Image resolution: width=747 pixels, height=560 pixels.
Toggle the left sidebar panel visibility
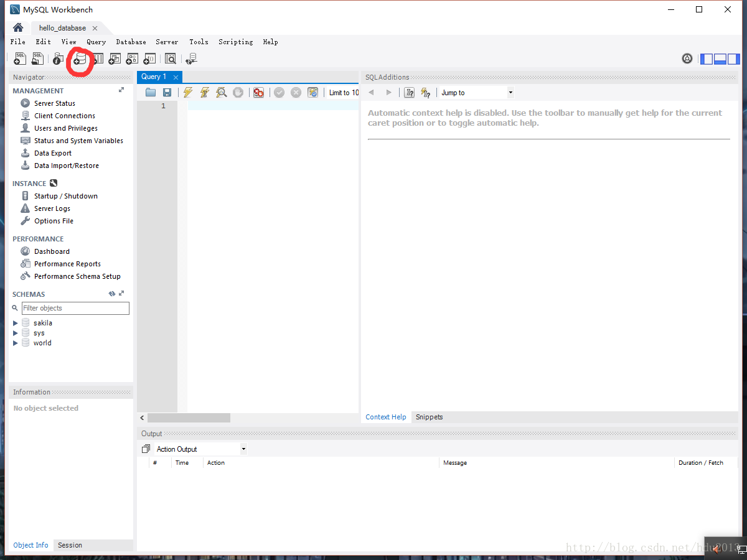pyautogui.click(x=707, y=59)
